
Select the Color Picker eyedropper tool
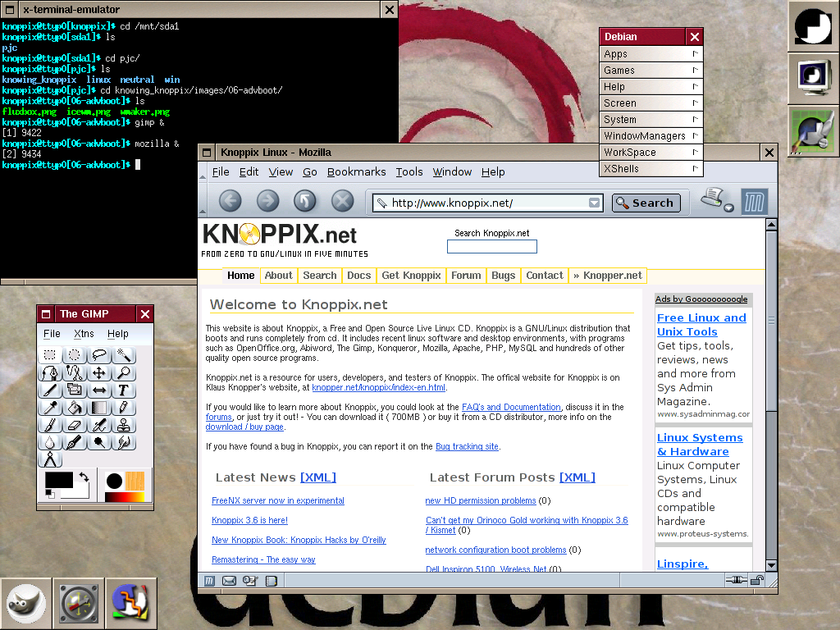coord(50,407)
